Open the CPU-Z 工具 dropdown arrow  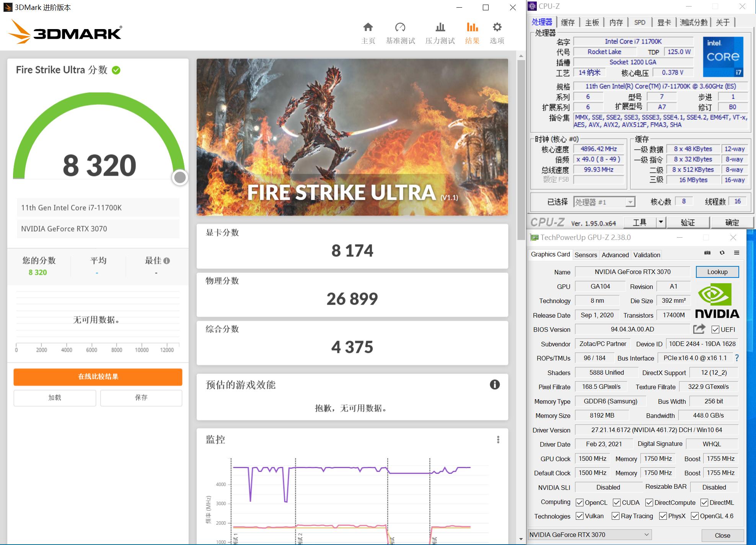tap(660, 222)
